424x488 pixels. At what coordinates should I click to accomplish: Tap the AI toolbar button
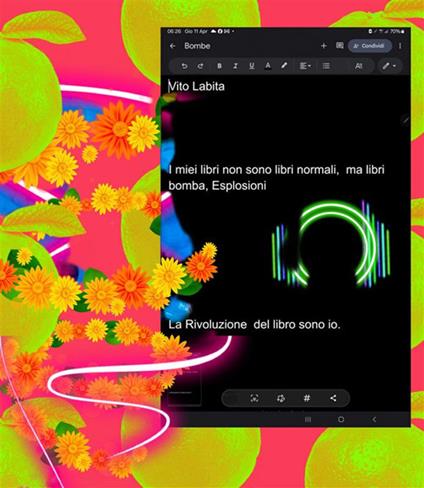358,66
